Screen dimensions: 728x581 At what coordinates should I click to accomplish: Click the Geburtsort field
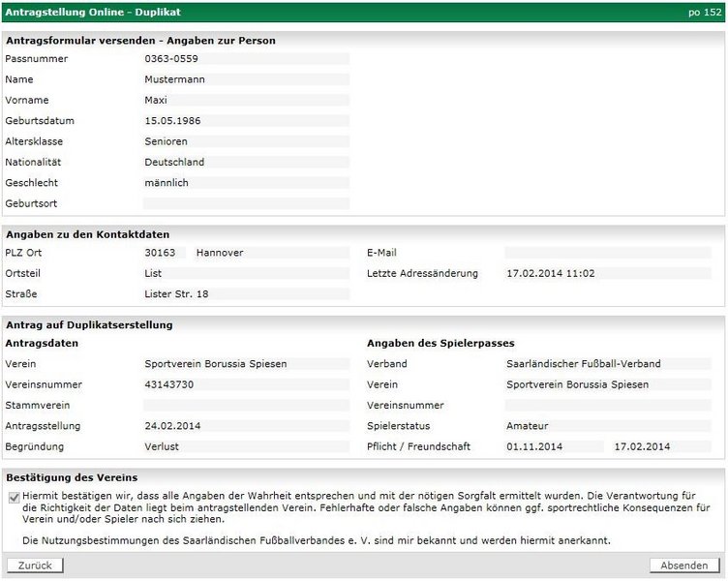246,204
